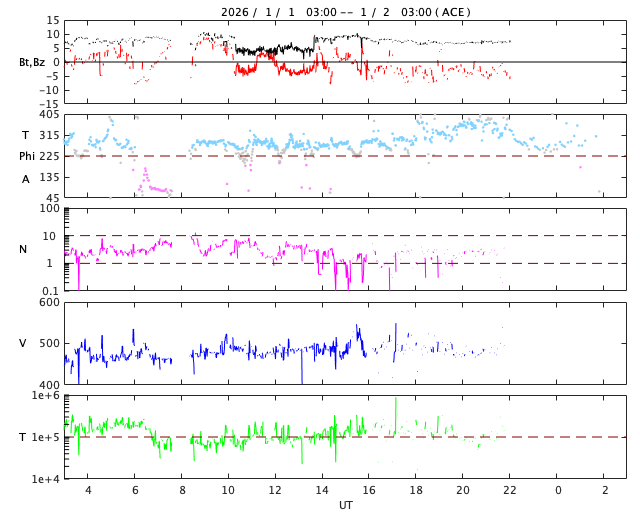The width and height of the screenshot is (640, 512).
Task: Click the 400 tick on speed axis
Action: [x=48, y=385]
